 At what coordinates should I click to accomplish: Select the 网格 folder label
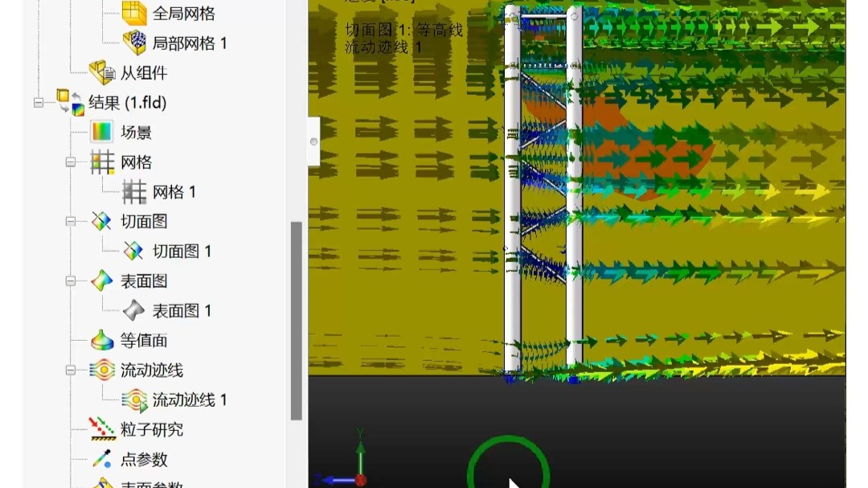136,162
